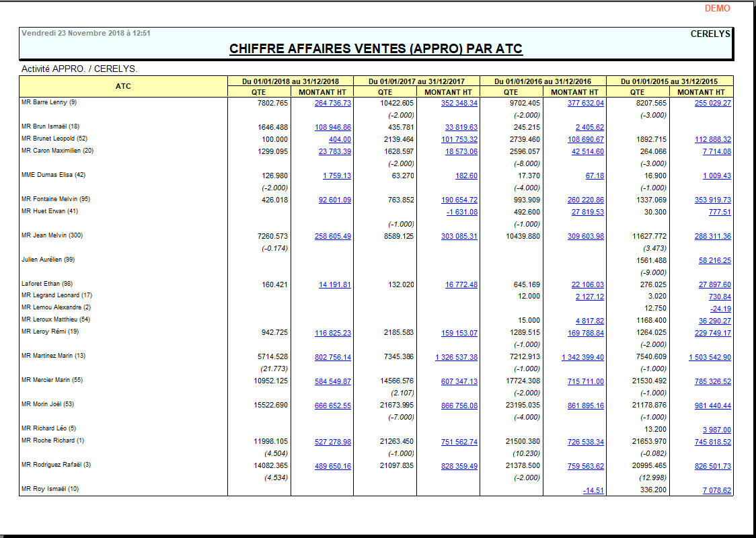Open the 802 756.14 amount link
Image resolution: width=756 pixels, height=538 pixels.
[x=332, y=357]
